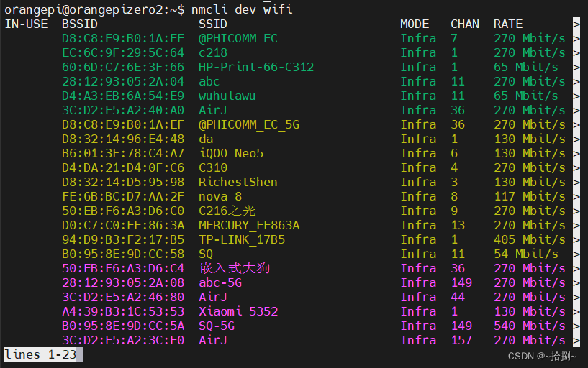Click the 54 Mbit/s rate value
The width and height of the screenshot is (588, 368).
pos(526,254)
